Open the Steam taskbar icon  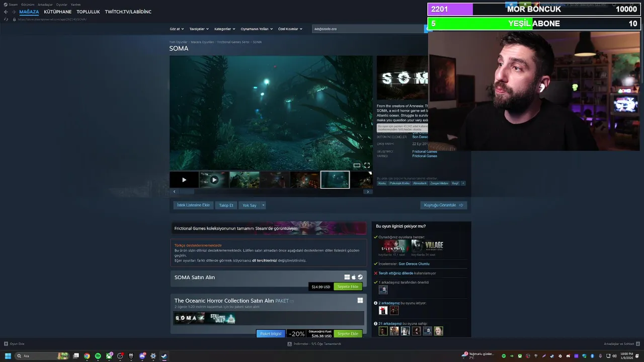click(164, 356)
